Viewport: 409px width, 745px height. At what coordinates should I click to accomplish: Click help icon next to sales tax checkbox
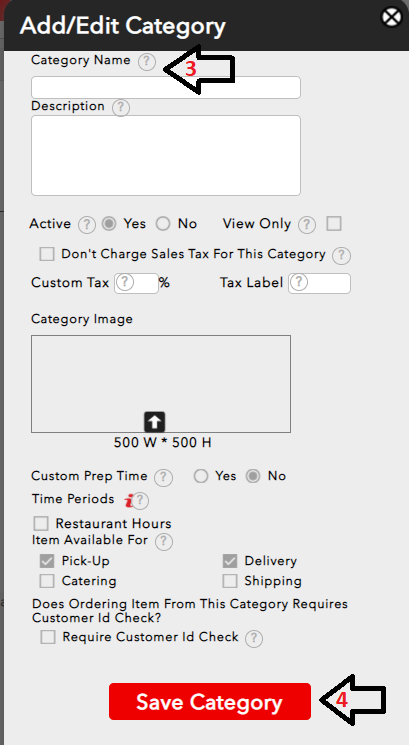(341, 255)
